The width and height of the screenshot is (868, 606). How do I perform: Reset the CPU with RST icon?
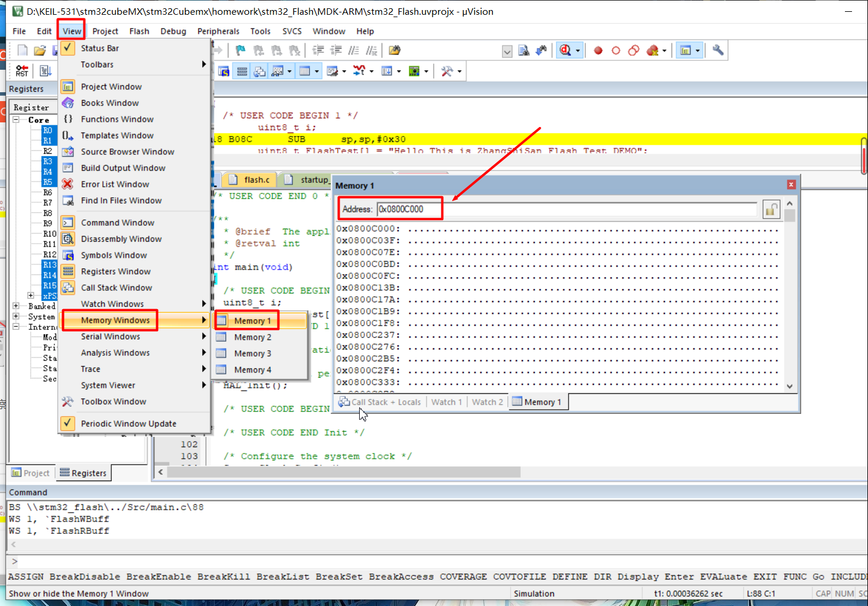click(22, 71)
